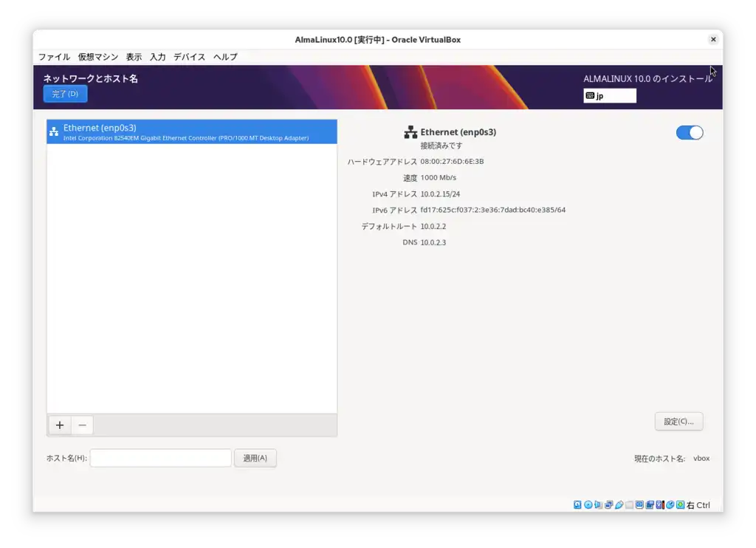Viewport: 756px width, 548px height.
Task: Open the ヘルプ menu
Action: [224, 56]
